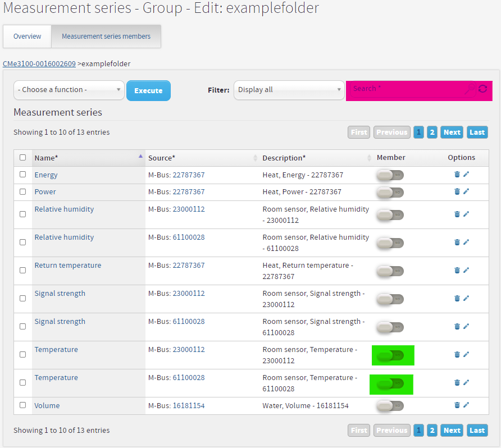Toggle Member switch for Return temperature
Image resolution: width=501 pixels, height=448 pixels.
point(390,271)
